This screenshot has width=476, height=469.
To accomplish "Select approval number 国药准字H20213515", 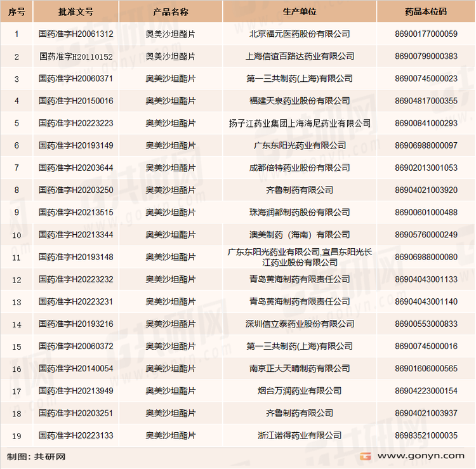I will click(x=76, y=213).
